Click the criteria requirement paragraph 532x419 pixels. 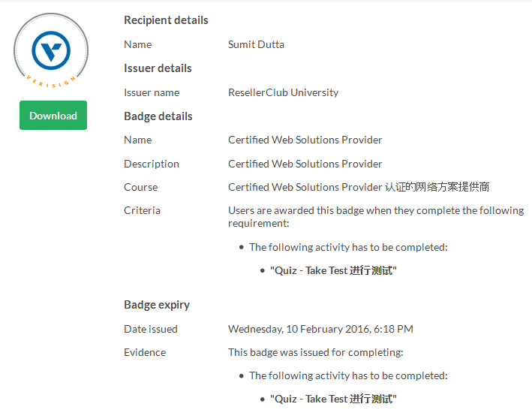pos(375,216)
